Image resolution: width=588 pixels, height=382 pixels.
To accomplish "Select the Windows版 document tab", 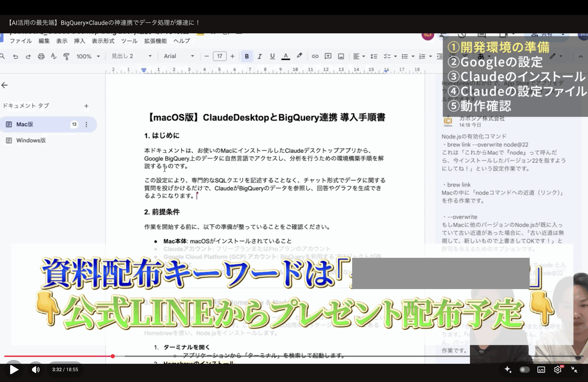I will [31, 140].
